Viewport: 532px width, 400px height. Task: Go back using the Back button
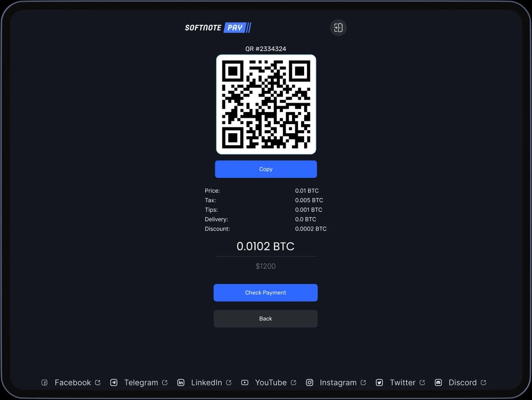[x=265, y=319]
